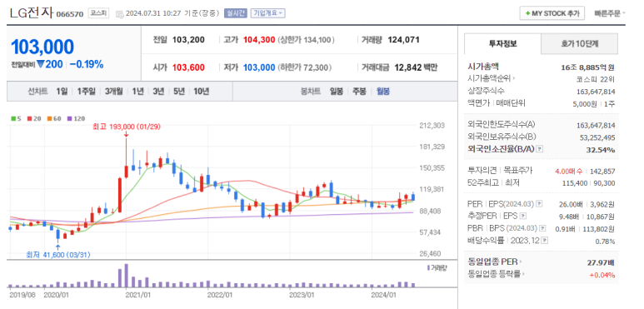Click the 2022/01 x-axis date label

(220, 295)
